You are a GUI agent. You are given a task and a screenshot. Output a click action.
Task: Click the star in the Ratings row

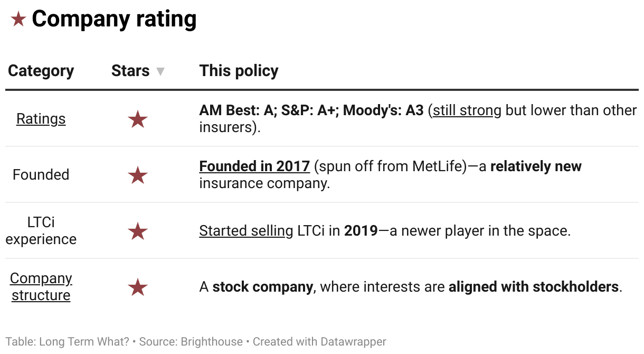coord(138,119)
